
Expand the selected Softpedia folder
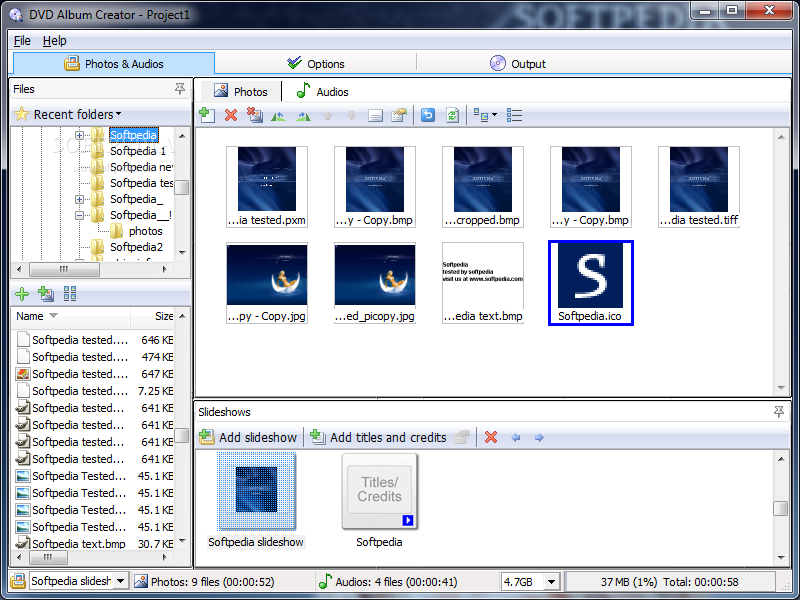(x=79, y=135)
